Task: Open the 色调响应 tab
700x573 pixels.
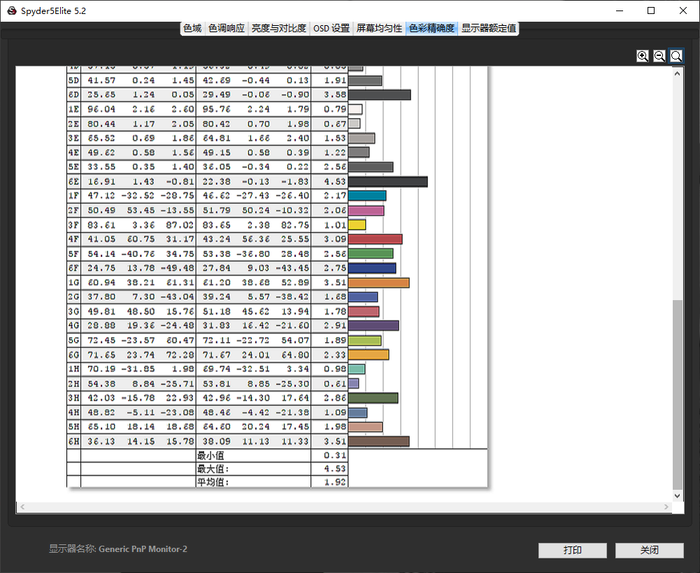Action: coord(226,28)
